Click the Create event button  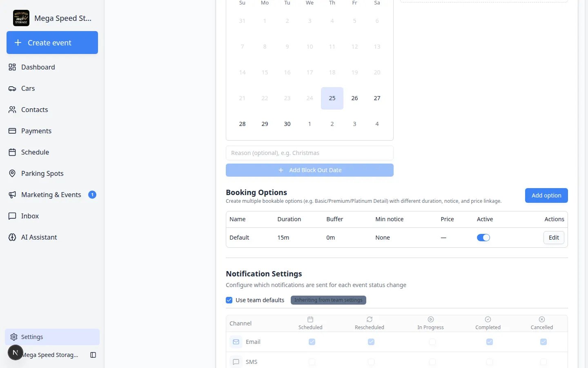tap(52, 43)
